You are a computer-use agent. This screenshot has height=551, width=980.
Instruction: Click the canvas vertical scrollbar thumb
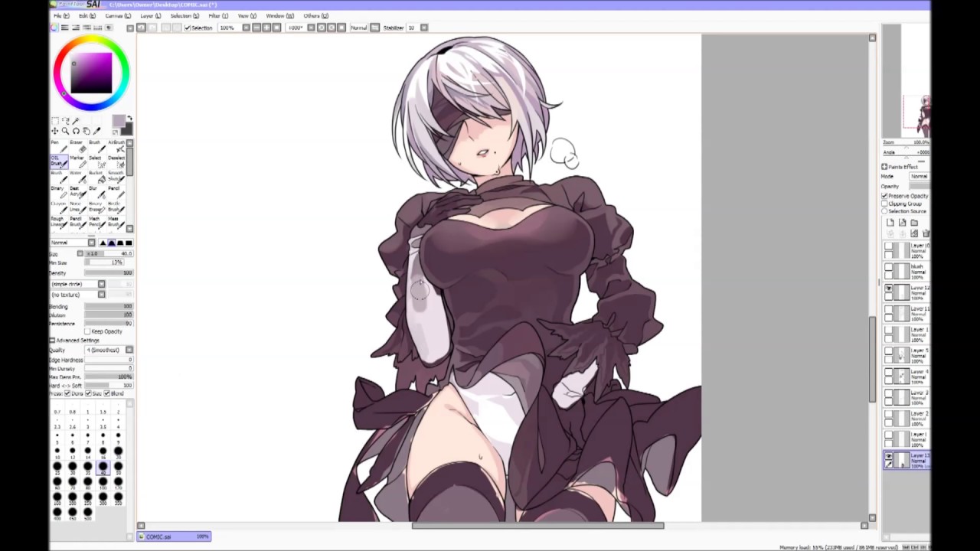click(872, 358)
